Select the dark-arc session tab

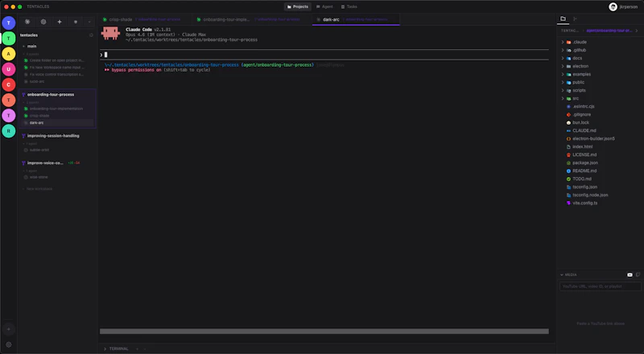(x=356, y=19)
